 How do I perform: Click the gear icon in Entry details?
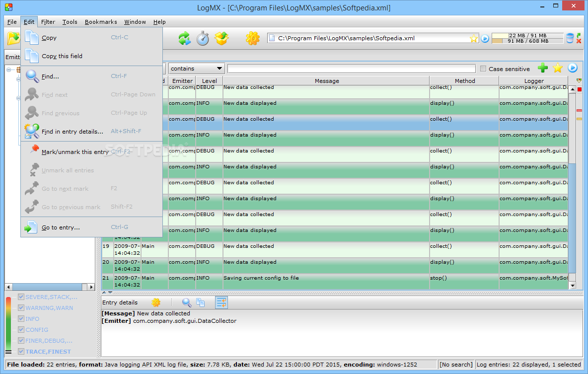pyautogui.click(x=156, y=302)
